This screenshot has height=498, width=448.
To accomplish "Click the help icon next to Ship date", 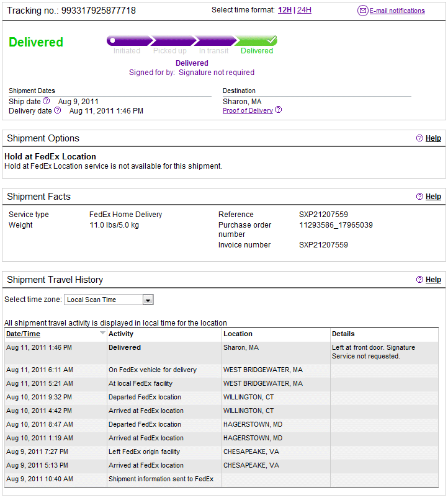I will coord(47,101).
